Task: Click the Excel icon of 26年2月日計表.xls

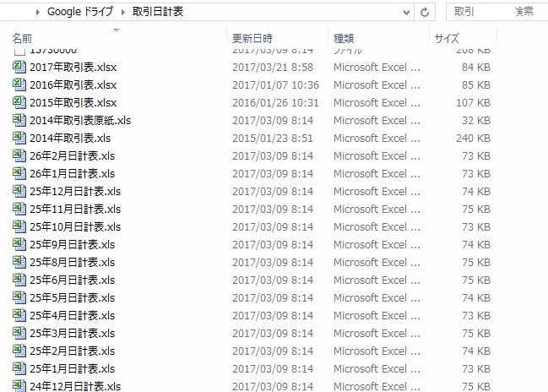Action: (19, 155)
